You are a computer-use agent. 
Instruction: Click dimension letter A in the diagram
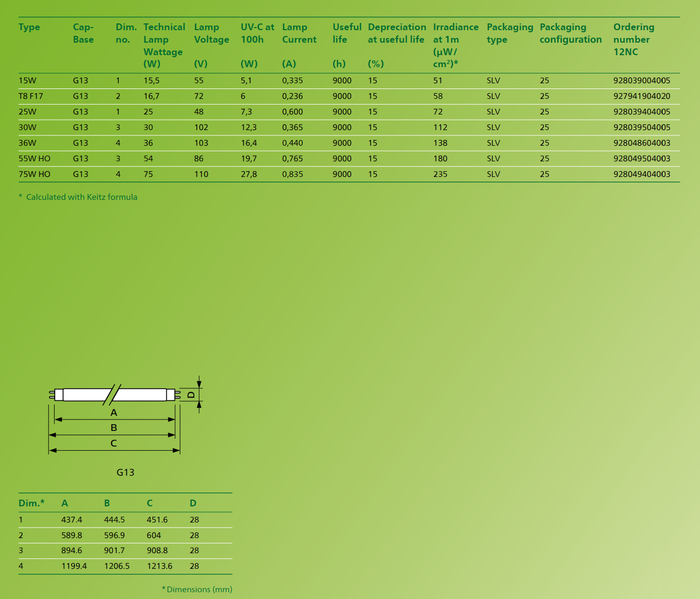[x=114, y=413]
